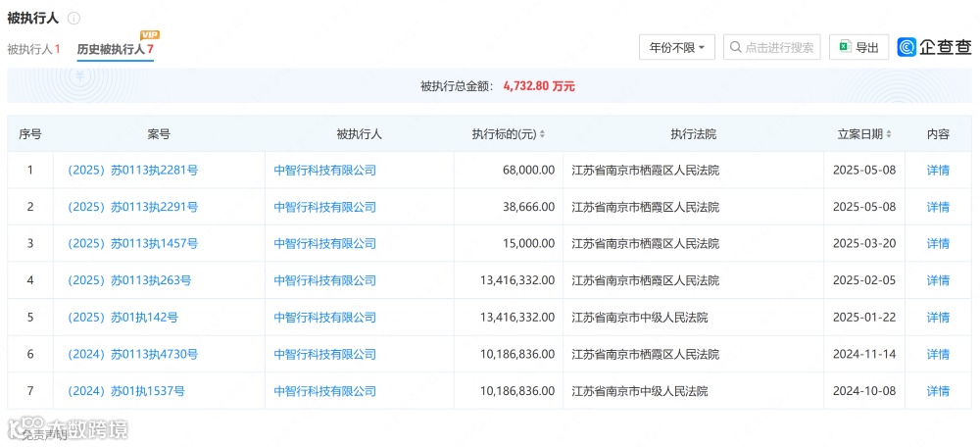Viewport: 980px width, 447px height.
Task: Sort by 立案日期 column arrows
Action: tap(889, 133)
